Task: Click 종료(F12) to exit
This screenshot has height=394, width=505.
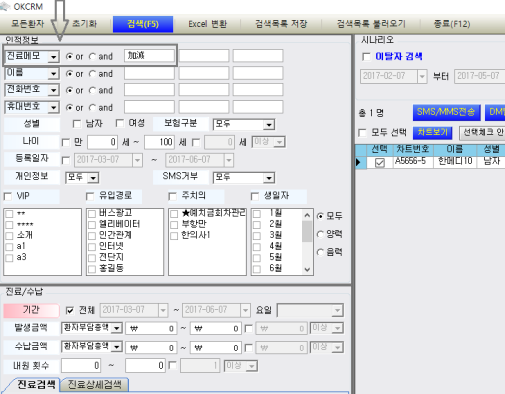Action: [452, 24]
